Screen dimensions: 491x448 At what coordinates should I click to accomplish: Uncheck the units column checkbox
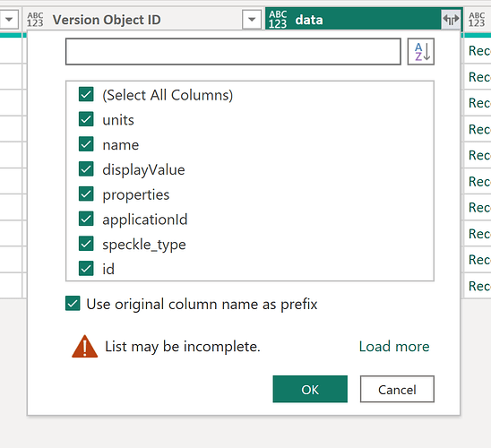[x=86, y=119]
